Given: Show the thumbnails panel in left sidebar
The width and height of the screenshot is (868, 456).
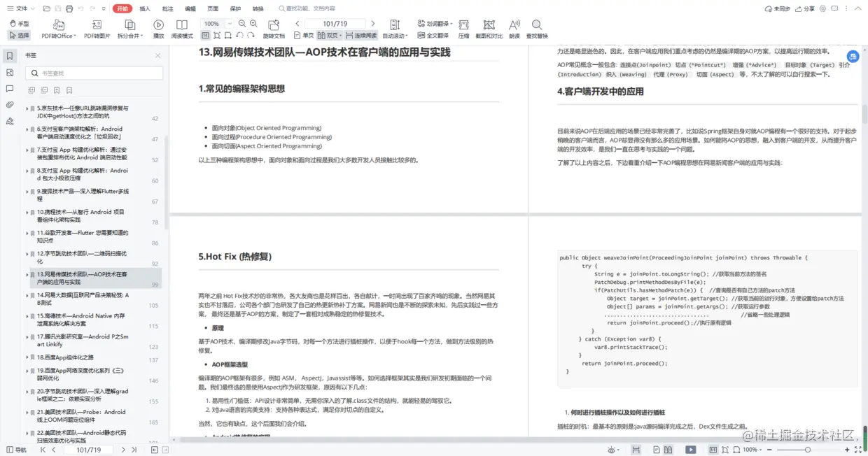Looking at the screenshot, I should pyautogui.click(x=10, y=72).
